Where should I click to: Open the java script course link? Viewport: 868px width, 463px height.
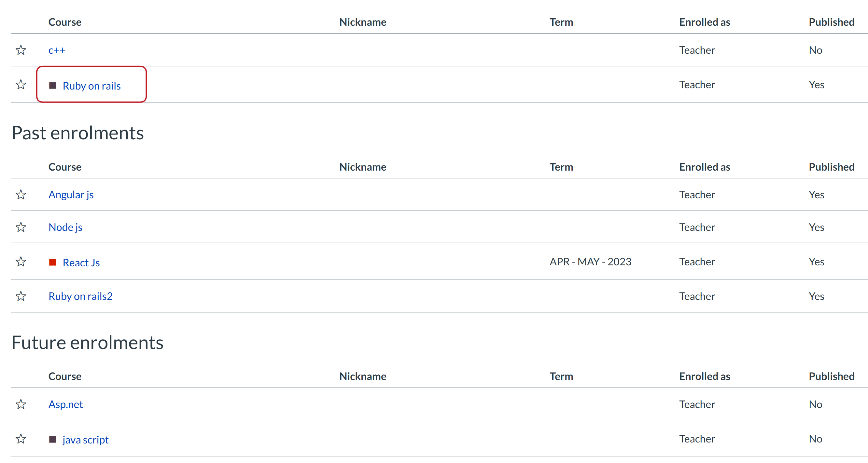click(x=86, y=440)
